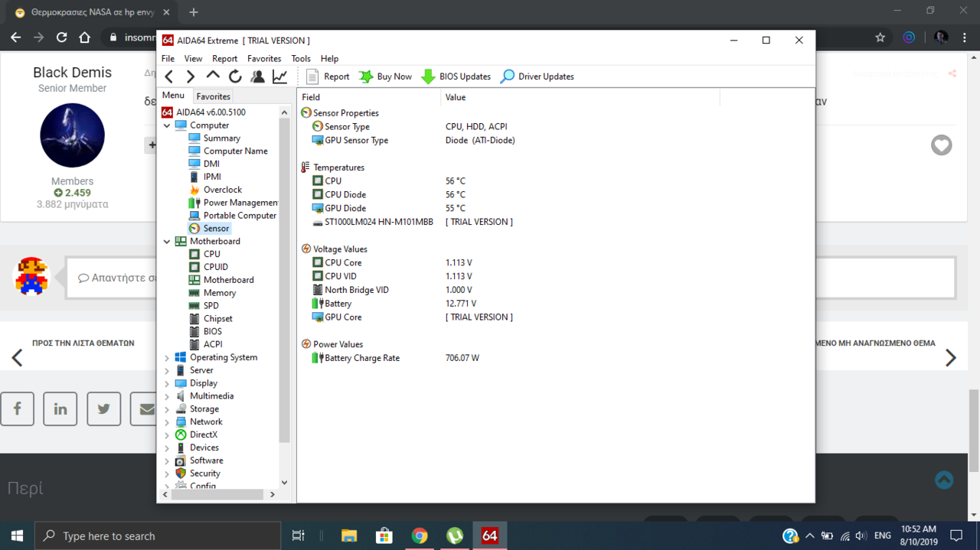Click browser page scroll-to-top arrow button

click(944, 480)
